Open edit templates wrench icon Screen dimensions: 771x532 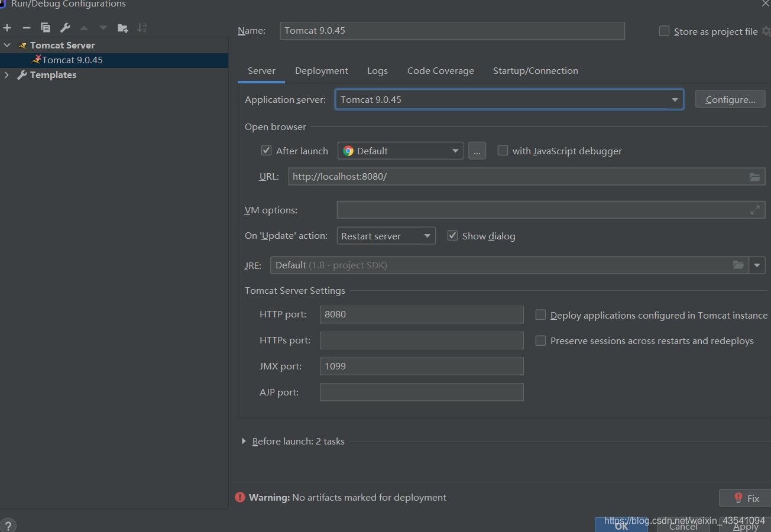(x=65, y=28)
